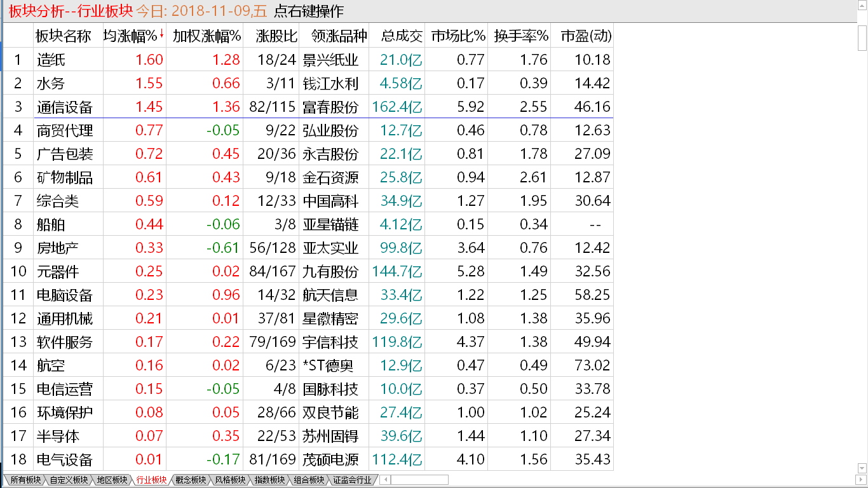868x488 pixels.
Task: Select the 电脑设备 sector row
Action: click(x=308, y=295)
